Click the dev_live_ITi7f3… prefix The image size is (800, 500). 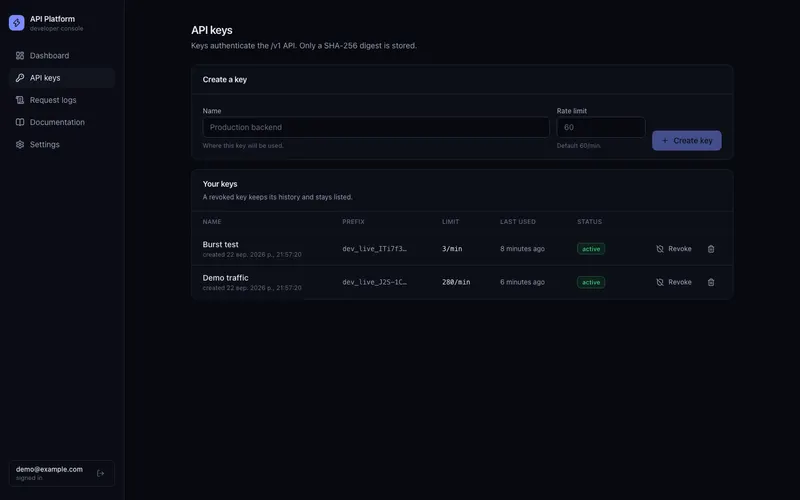point(374,249)
